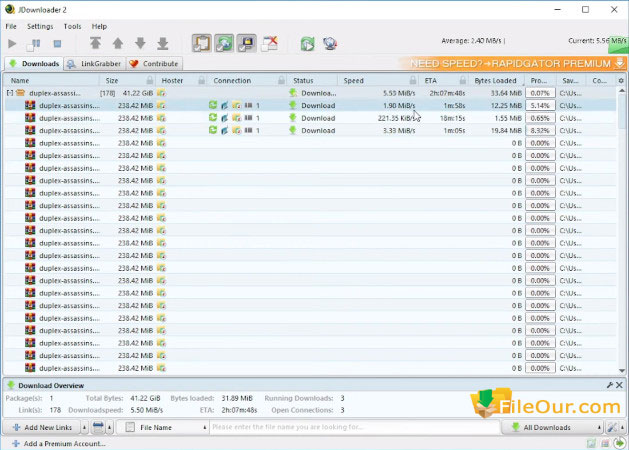Toggle the lock on the Connection column
This screenshot has width=629, height=450.
pos(281,80)
